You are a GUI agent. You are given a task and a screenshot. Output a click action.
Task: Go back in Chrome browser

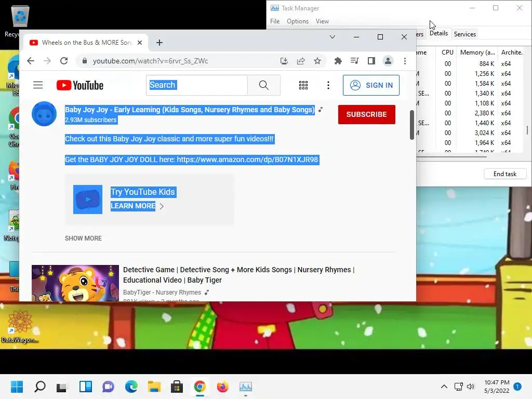tap(31, 61)
